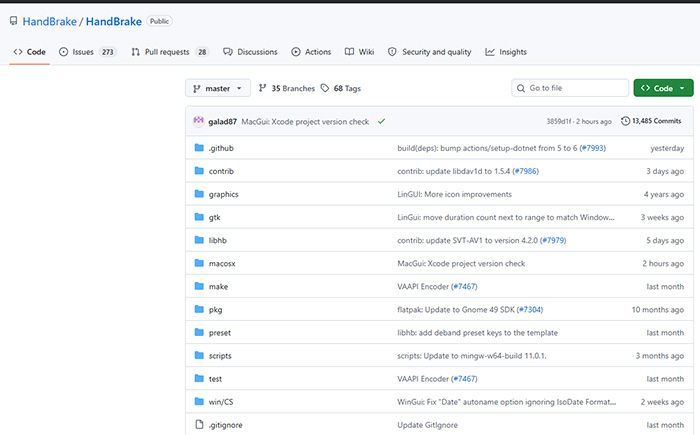The image size is (700, 435).
Task: Open the scripts folder
Action: coord(220,356)
